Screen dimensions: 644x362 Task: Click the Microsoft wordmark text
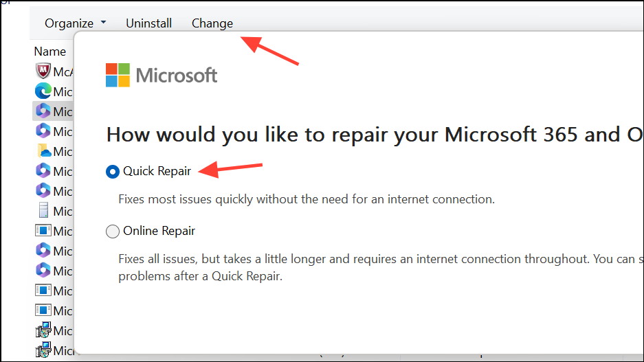click(177, 76)
